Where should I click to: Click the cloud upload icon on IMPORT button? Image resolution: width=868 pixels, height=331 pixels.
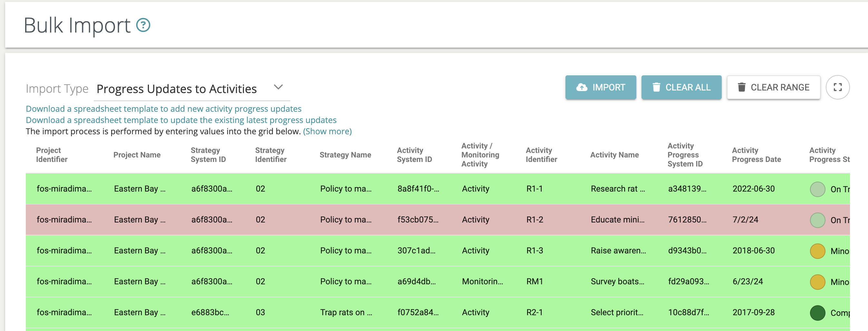point(583,87)
